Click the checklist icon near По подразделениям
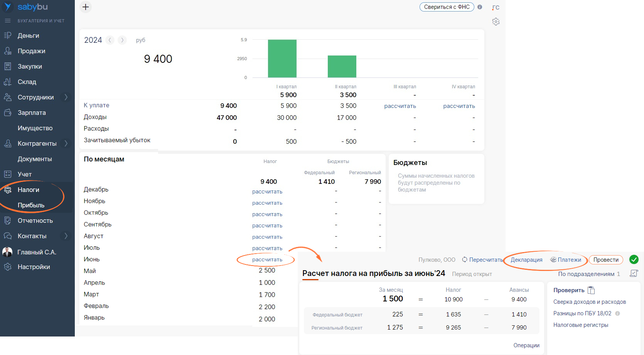The image size is (644, 355). (x=634, y=273)
